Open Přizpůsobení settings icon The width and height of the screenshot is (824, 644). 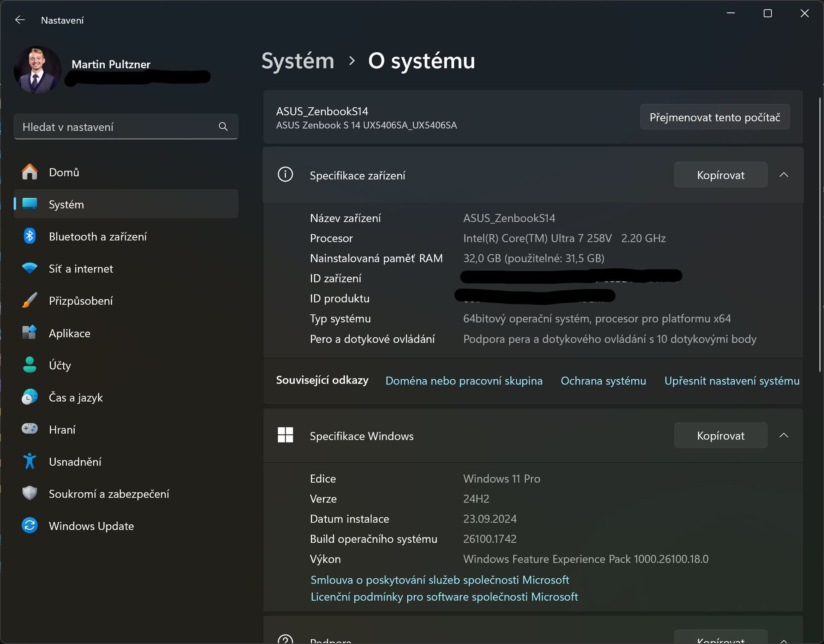pos(30,299)
